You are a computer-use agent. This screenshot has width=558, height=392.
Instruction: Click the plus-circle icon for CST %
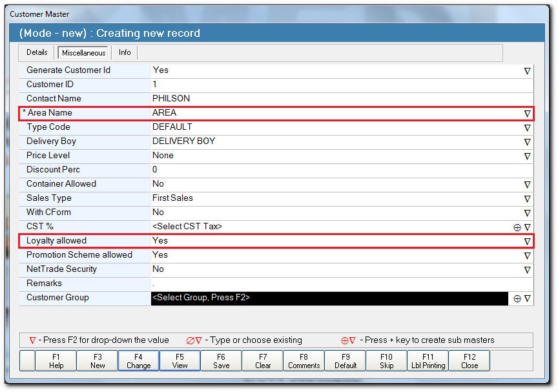517,228
